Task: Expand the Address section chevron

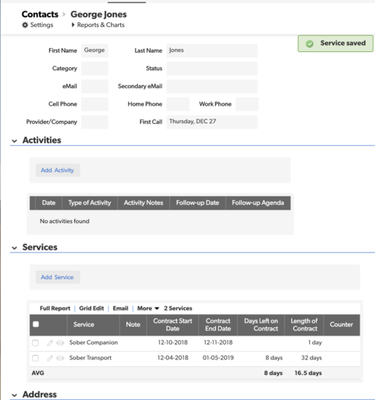Action: click(x=14, y=395)
